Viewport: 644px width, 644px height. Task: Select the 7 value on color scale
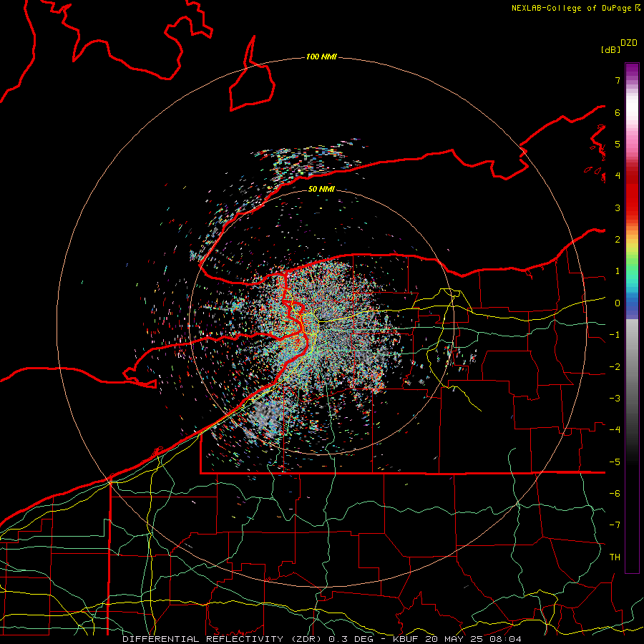(618, 80)
